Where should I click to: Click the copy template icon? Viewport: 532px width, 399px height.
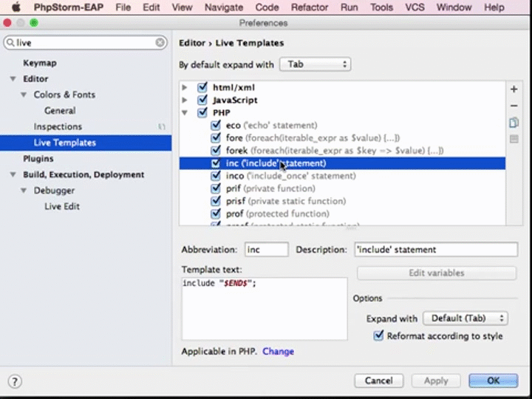[514, 123]
